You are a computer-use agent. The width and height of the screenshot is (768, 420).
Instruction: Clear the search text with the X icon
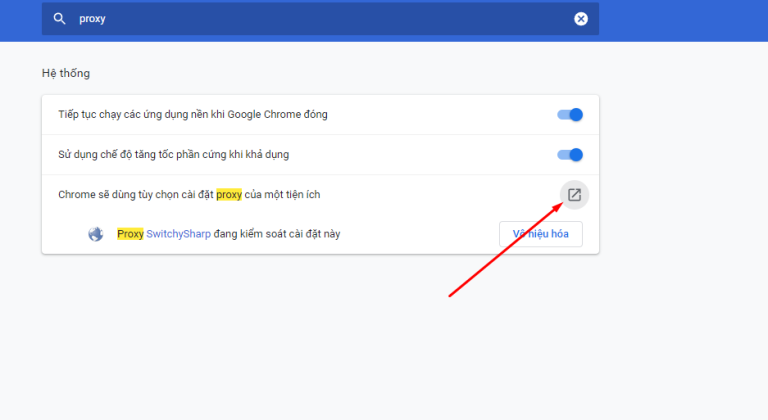pyautogui.click(x=581, y=19)
